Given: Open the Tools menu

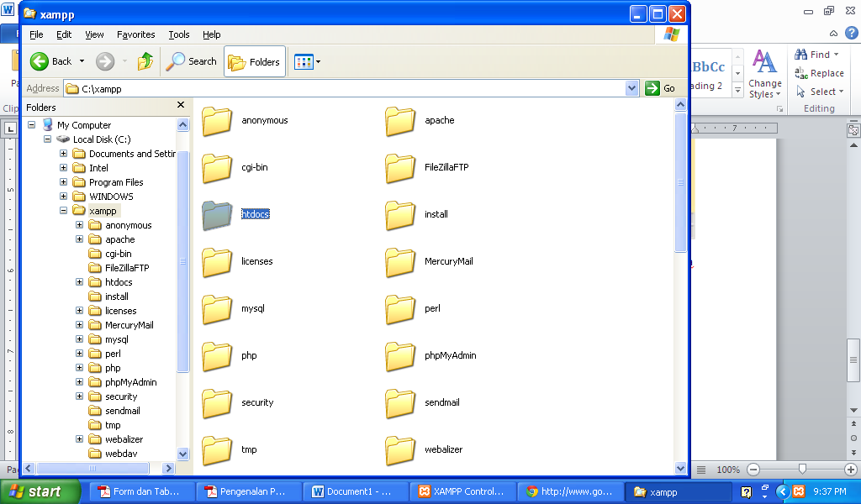Looking at the screenshot, I should coord(178,34).
